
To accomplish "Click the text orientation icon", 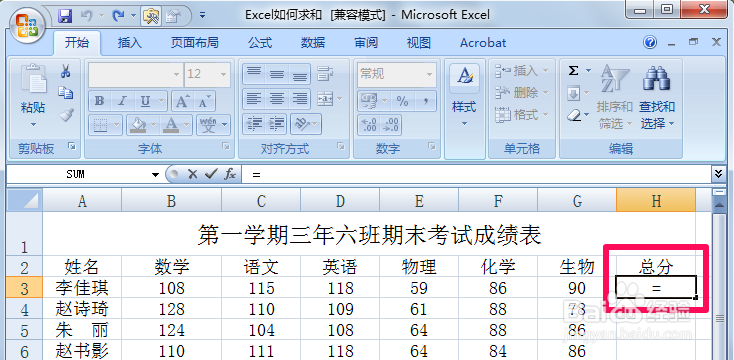I will [302, 124].
